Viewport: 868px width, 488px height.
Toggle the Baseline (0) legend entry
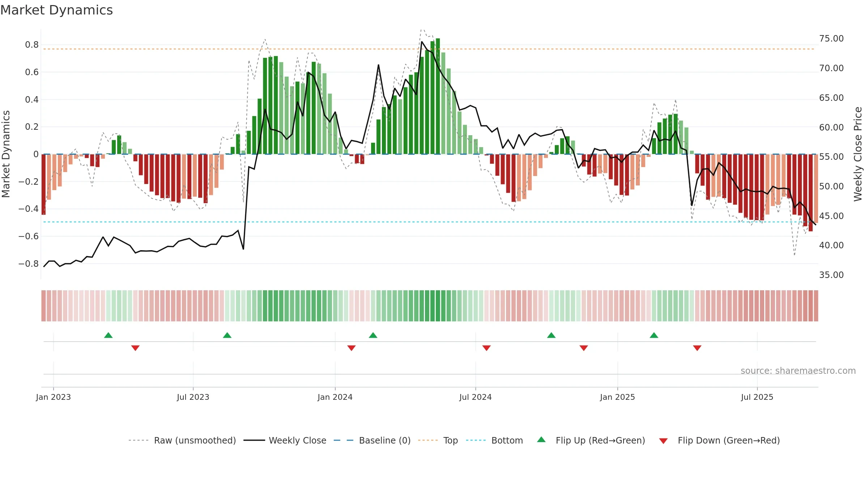point(372,440)
